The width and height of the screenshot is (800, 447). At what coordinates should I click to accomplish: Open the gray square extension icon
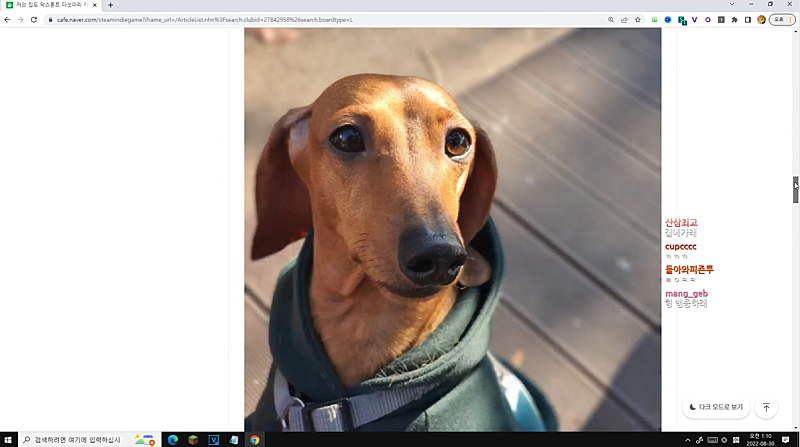pyautogui.click(x=721, y=20)
